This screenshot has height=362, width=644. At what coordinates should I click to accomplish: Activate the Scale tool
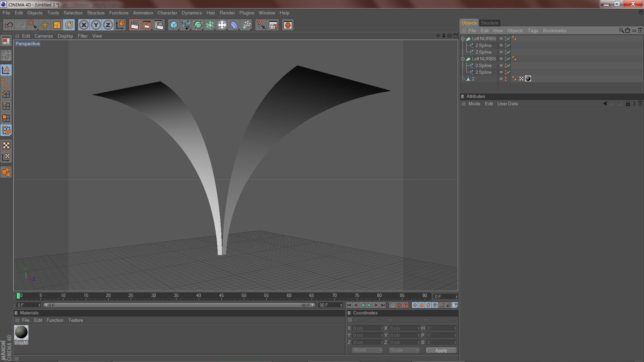click(x=57, y=25)
